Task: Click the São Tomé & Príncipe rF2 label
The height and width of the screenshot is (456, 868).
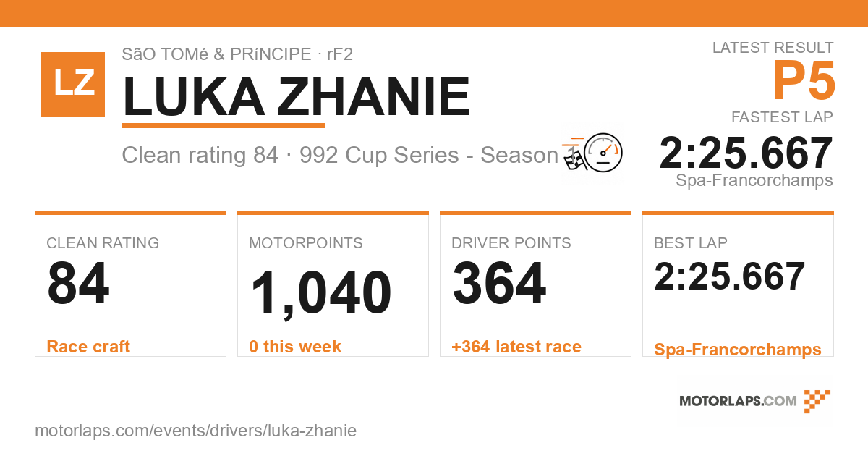Action: point(237,54)
